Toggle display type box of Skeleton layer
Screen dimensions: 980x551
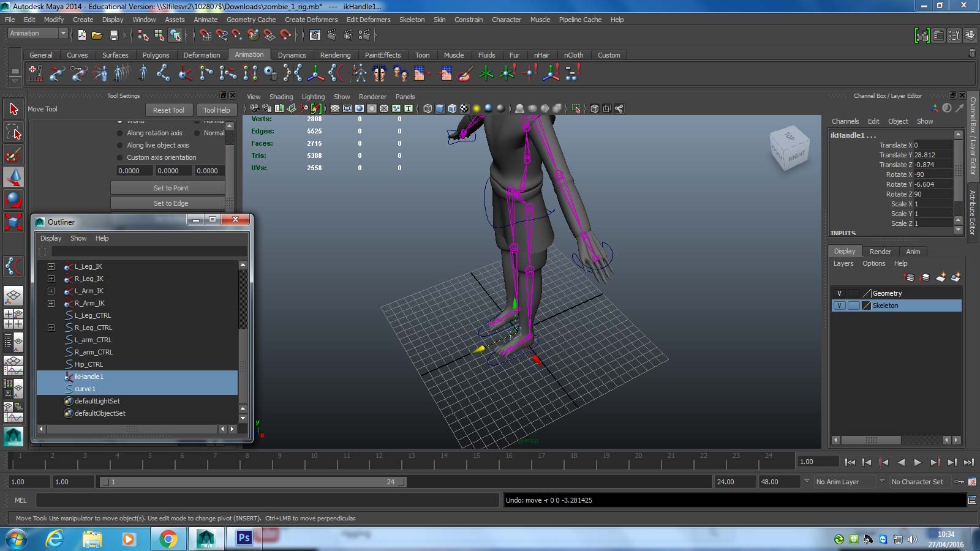point(853,305)
